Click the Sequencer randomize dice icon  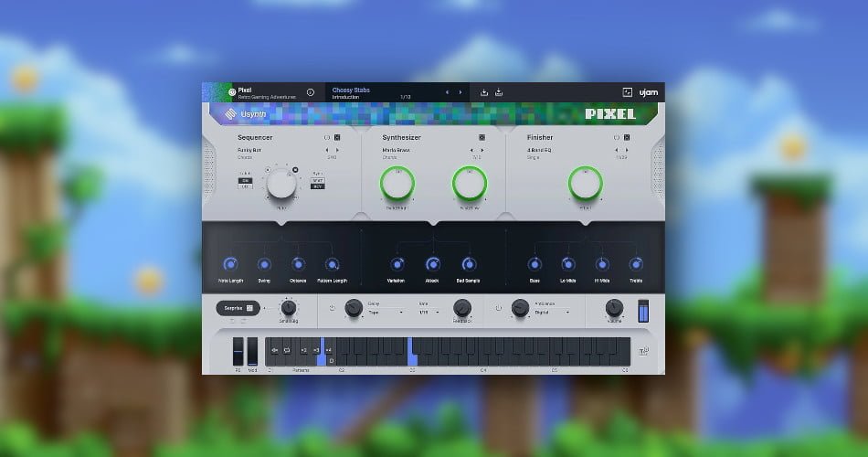(x=337, y=137)
